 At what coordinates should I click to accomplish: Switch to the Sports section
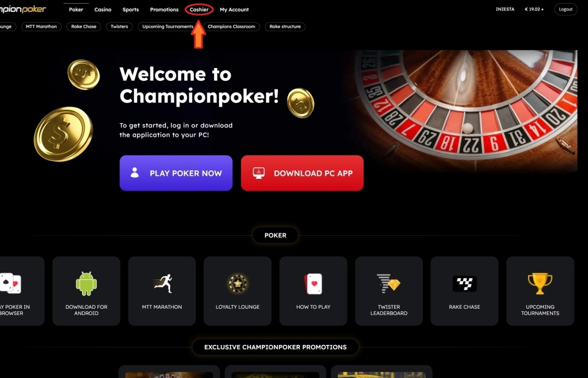pyautogui.click(x=130, y=9)
